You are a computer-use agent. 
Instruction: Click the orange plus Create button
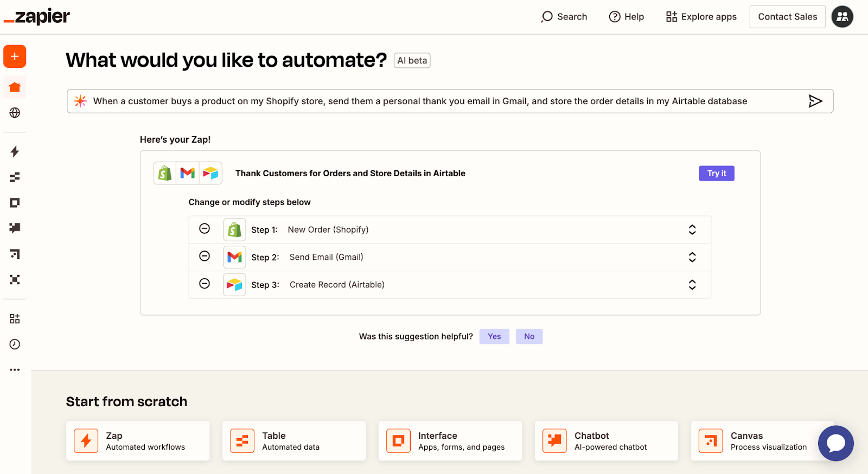click(15, 56)
